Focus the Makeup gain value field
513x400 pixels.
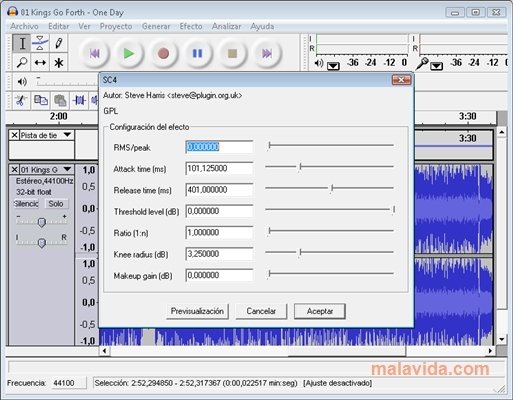click(219, 275)
